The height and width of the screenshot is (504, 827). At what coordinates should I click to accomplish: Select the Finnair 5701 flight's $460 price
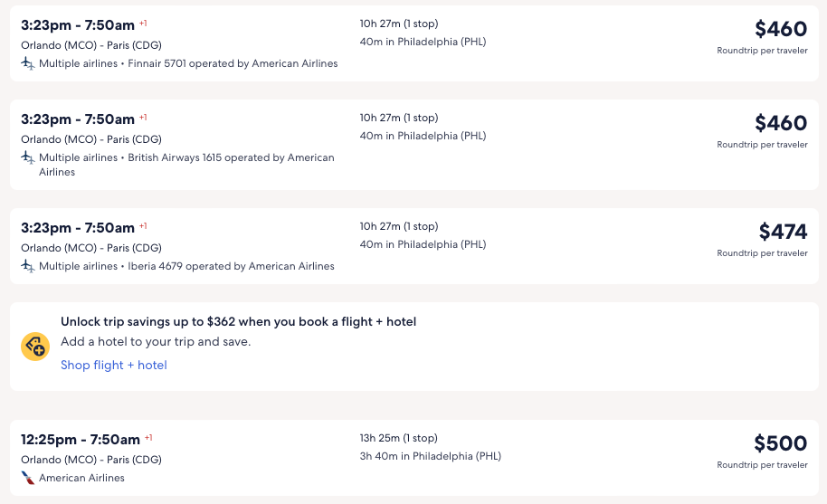tap(780, 29)
